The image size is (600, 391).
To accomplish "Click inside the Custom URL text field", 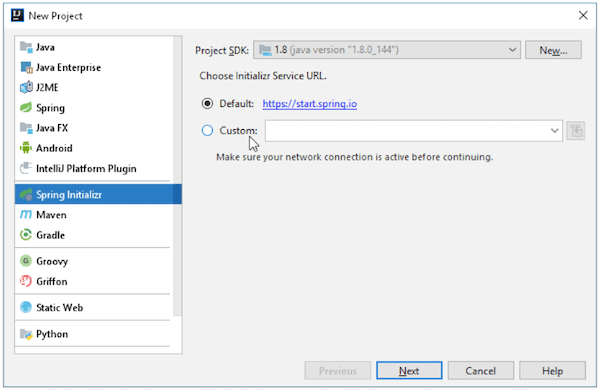I will click(x=406, y=131).
